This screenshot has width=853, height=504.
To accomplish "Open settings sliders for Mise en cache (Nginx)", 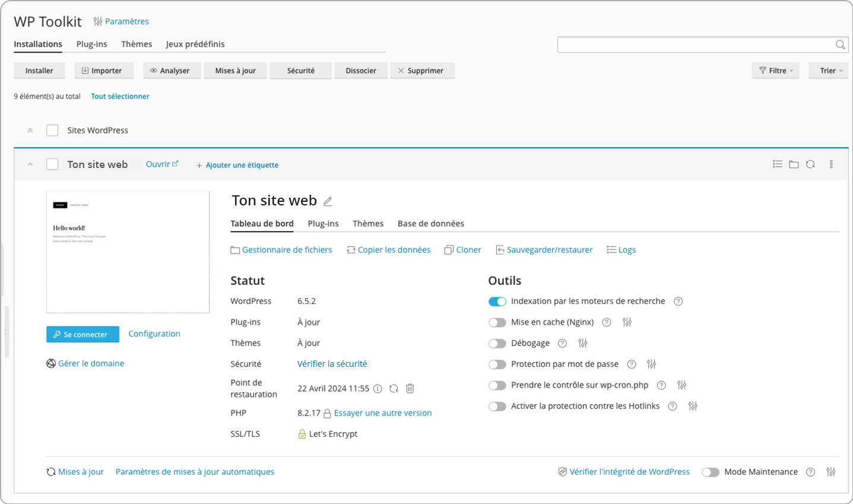I will pos(627,322).
